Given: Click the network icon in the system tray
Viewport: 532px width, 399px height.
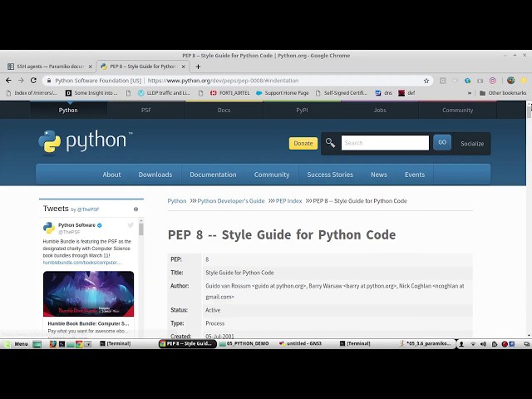Looking at the screenshot, I should coord(473,344).
